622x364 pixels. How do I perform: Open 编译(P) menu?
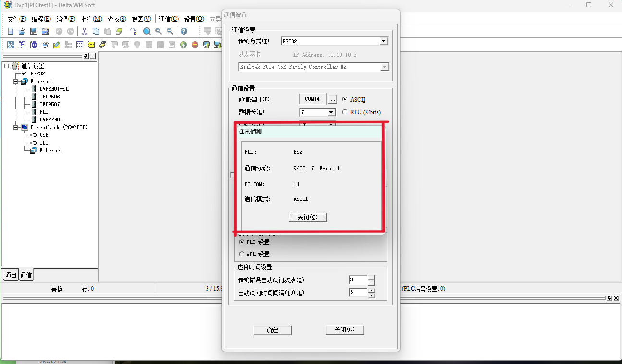(66, 19)
